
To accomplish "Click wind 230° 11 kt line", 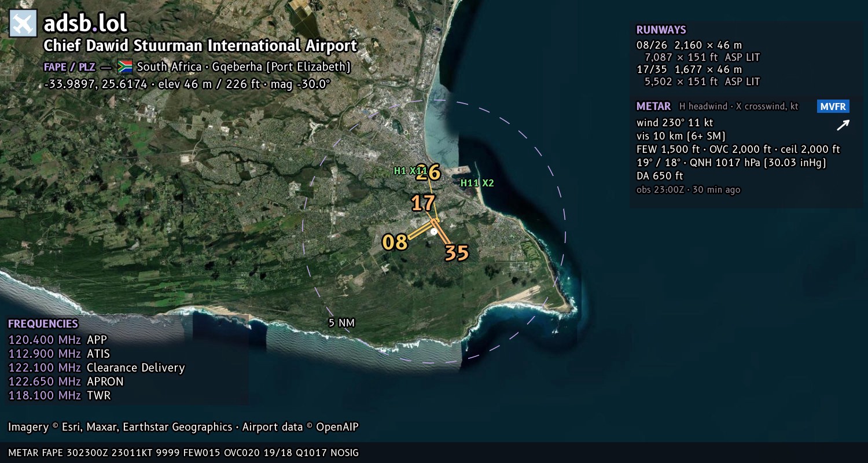I will [675, 123].
